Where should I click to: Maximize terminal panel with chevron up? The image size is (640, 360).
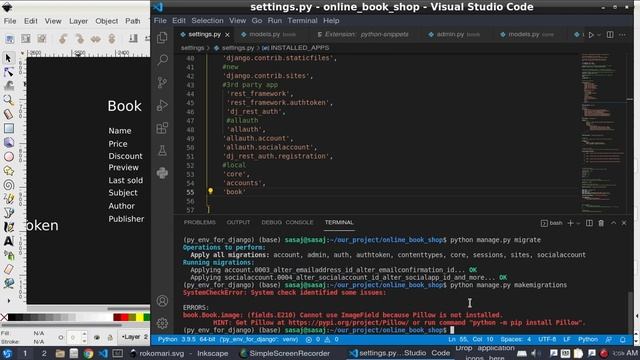point(613,223)
